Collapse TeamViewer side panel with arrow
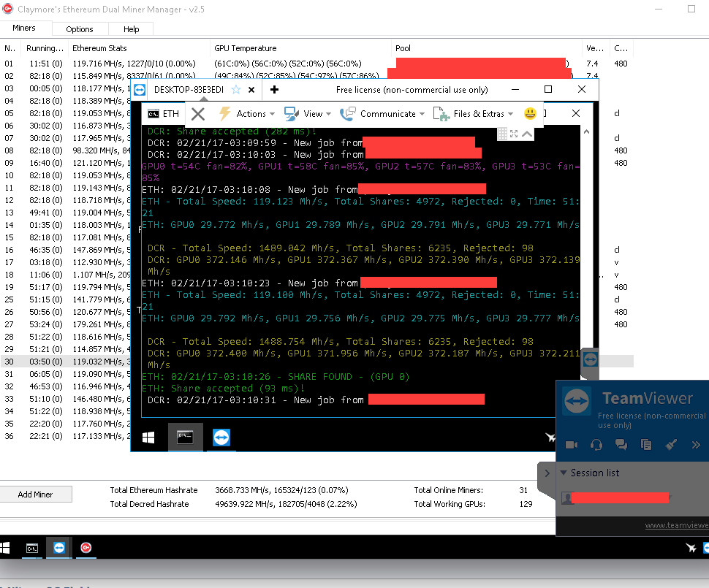This screenshot has height=588, width=709. click(547, 473)
